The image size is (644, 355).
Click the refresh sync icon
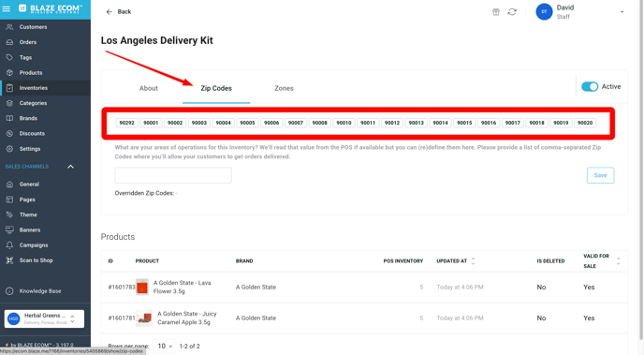pyautogui.click(x=512, y=12)
